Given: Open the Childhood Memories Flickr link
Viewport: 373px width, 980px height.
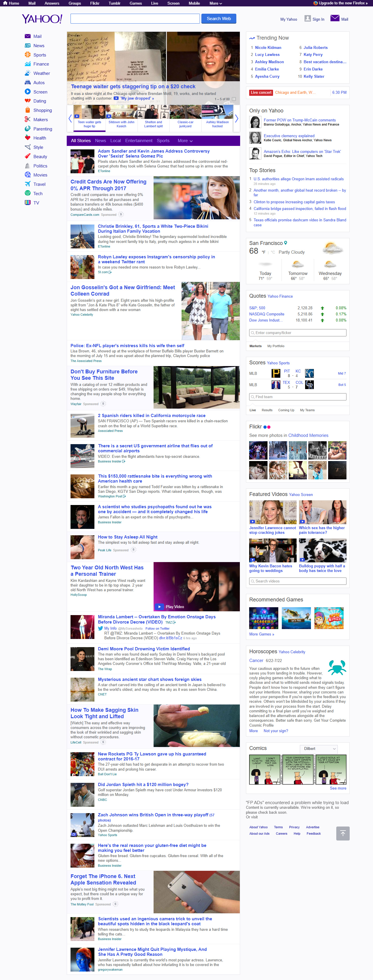Looking at the screenshot, I should (x=308, y=436).
